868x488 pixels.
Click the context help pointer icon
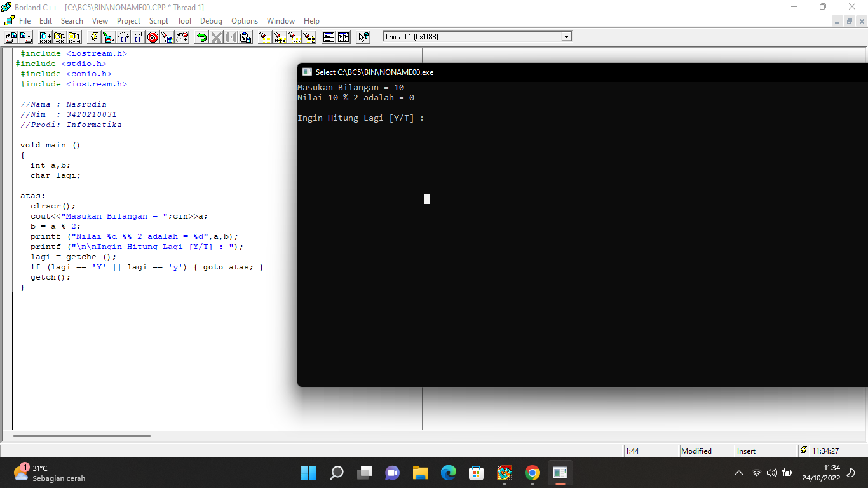coord(363,37)
